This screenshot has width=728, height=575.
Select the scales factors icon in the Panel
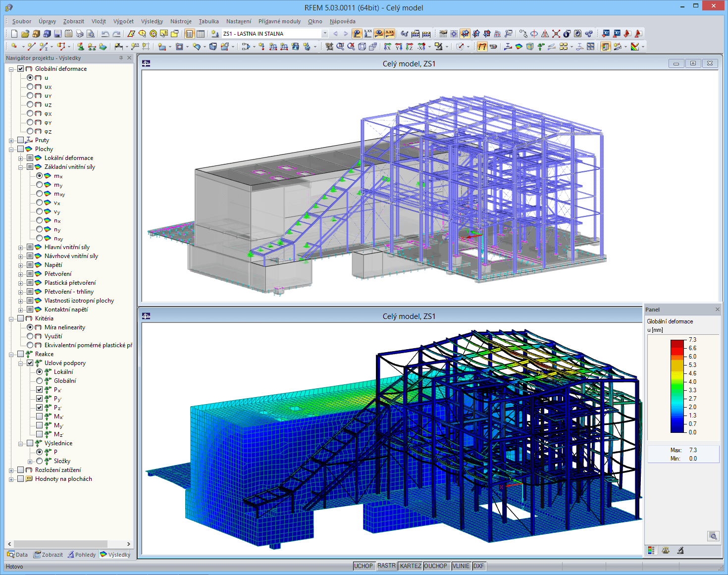click(666, 550)
